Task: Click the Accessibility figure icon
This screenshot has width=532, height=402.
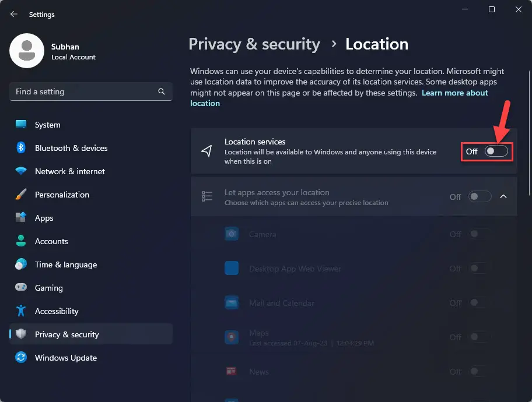Action: point(21,311)
